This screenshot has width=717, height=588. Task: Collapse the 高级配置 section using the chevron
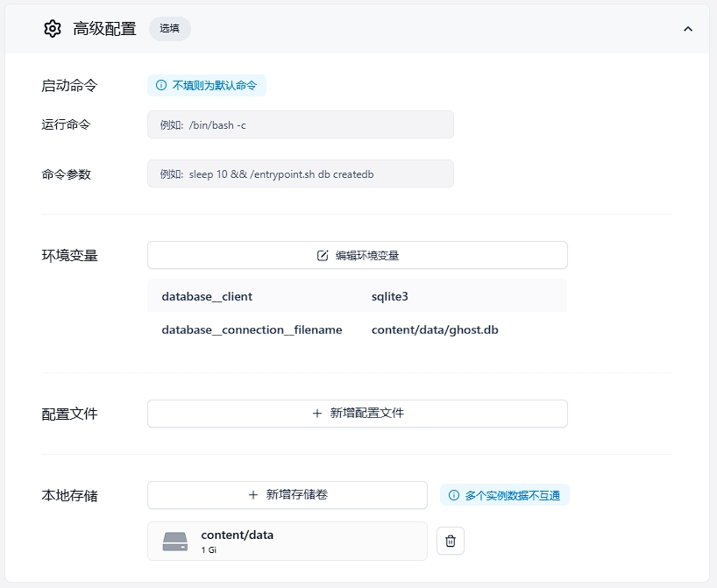click(x=688, y=29)
